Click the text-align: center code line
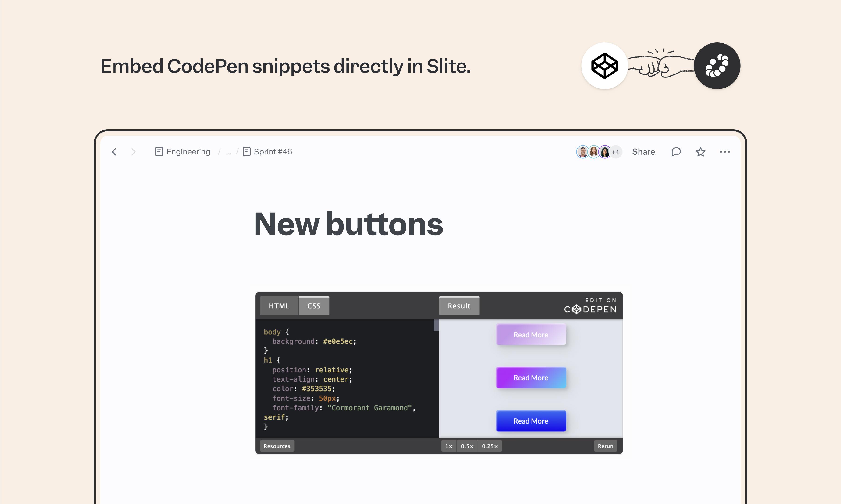The image size is (841, 504). pos(312,379)
